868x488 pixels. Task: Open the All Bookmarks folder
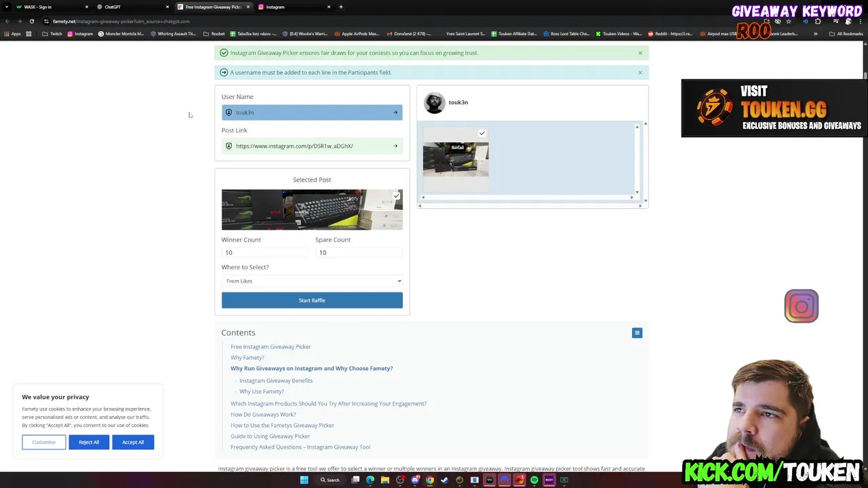pyautogui.click(x=846, y=34)
